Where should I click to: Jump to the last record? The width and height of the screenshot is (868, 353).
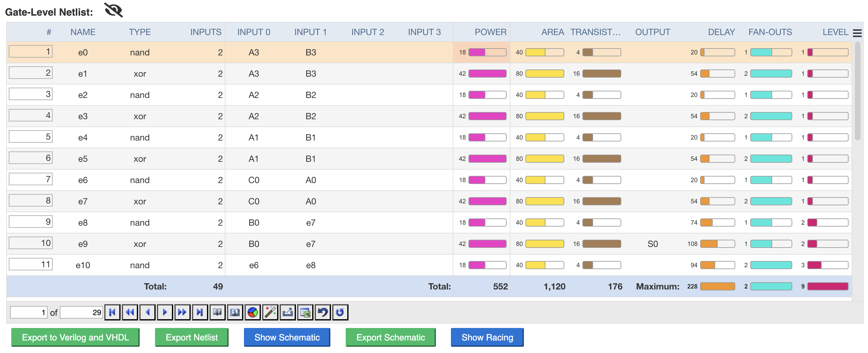click(200, 312)
